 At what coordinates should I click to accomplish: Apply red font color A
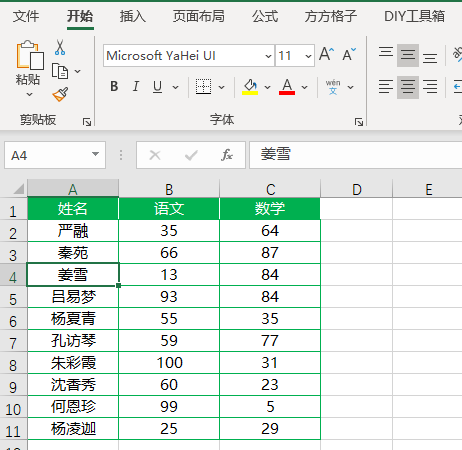point(287,87)
